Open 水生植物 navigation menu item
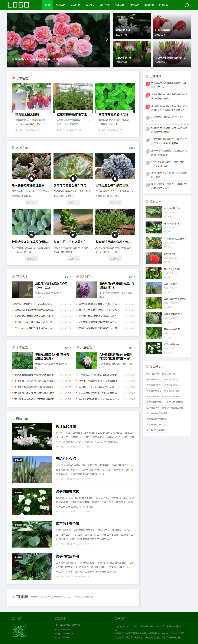This screenshot has height=644, width=198. point(134,5)
